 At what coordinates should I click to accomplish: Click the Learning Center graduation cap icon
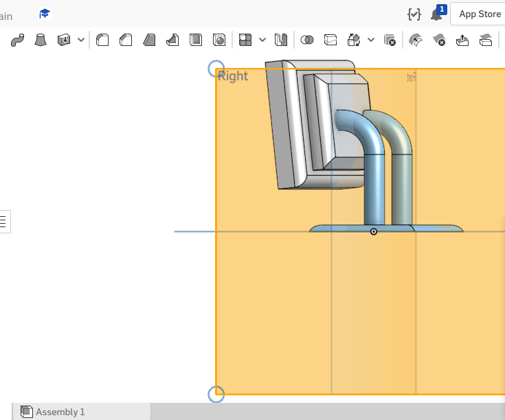coord(45,14)
